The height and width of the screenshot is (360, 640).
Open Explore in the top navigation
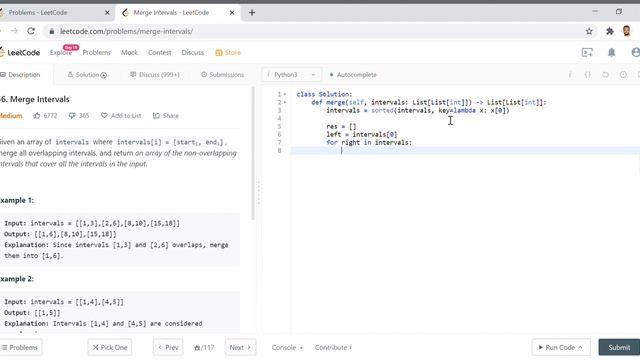tap(61, 52)
